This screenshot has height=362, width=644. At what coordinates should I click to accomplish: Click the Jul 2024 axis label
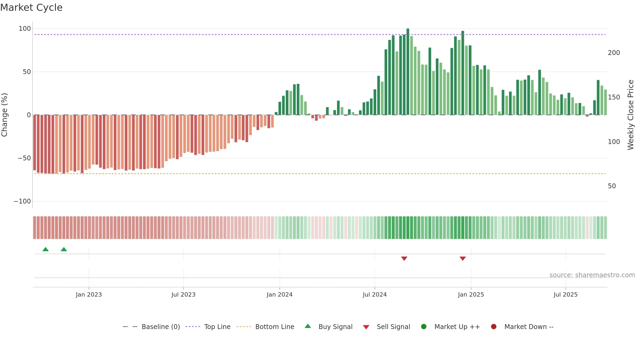375,294
